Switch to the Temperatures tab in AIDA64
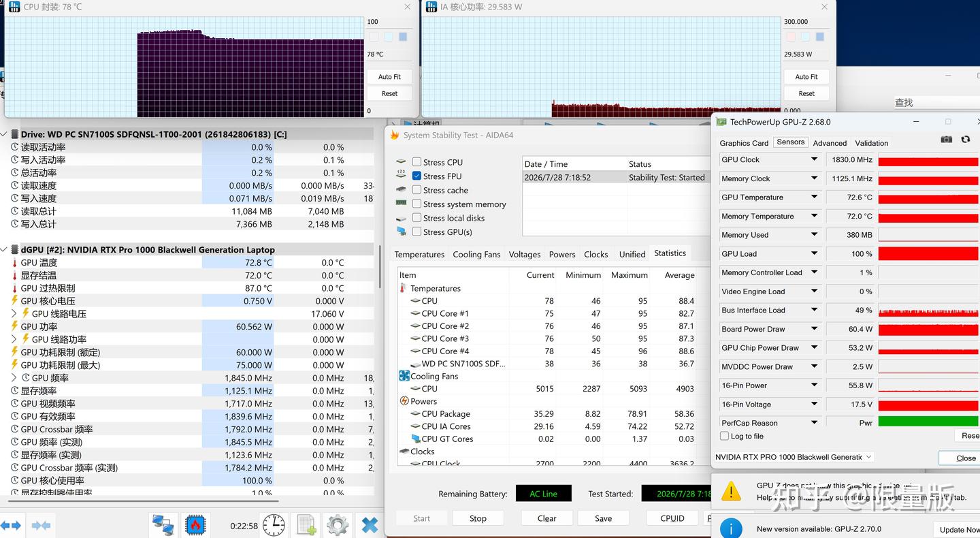Screen dimensions: 980x538 point(419,254)
